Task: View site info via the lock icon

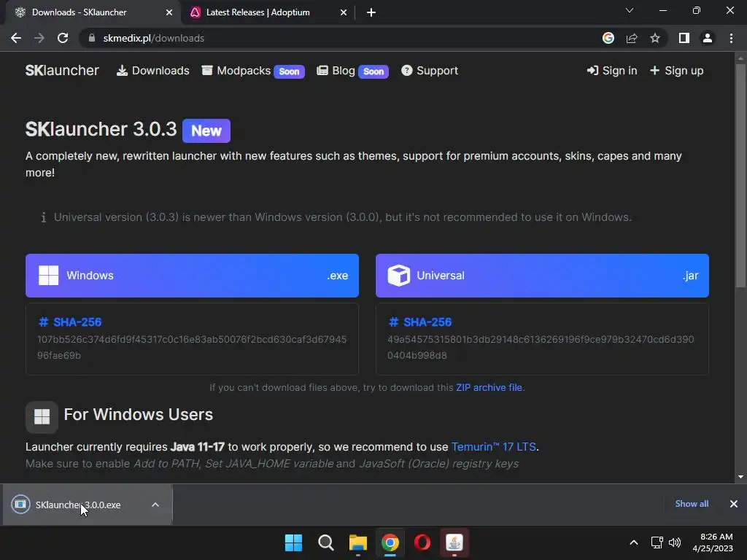Action: 92,38
